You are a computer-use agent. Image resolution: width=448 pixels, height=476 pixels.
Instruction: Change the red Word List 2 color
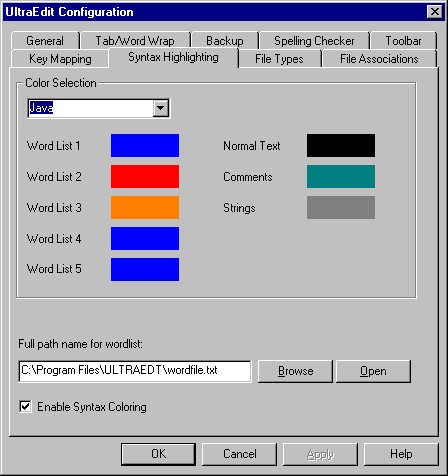(x=145, y=176)
